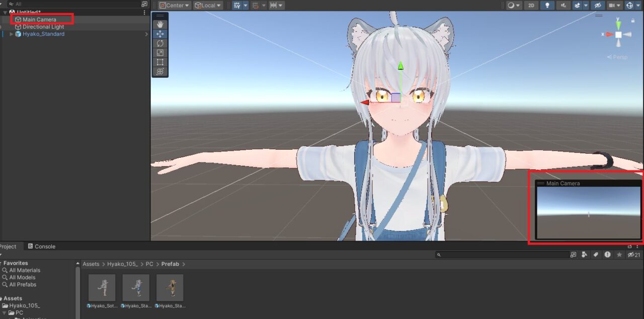Expand the Hyako_Standard hierarchy item
This screenshot has height=319, width=644.
pos(11,34)
